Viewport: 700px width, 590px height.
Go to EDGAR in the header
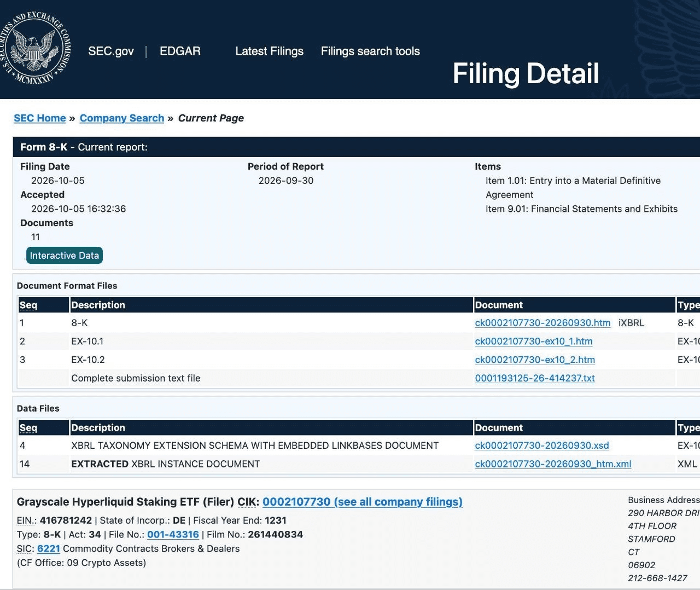click(x=180, y=51)
